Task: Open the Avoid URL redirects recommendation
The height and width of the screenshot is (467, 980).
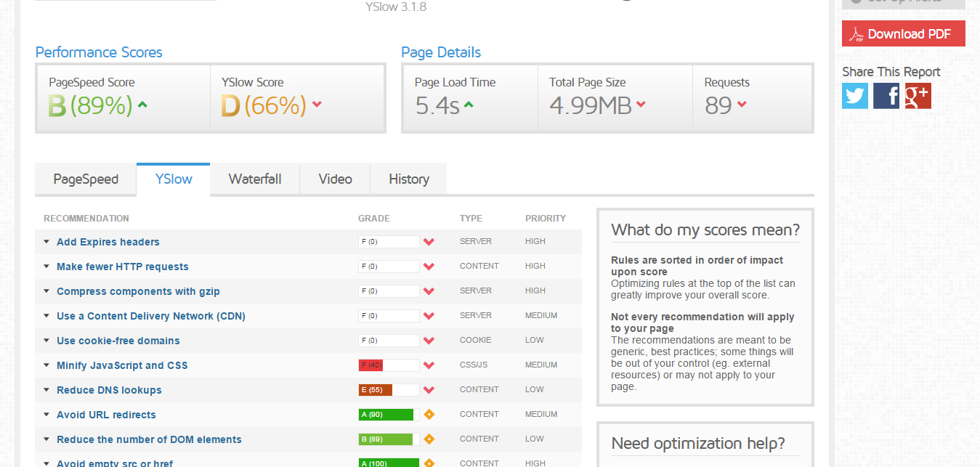Action: tap(106, 415)
